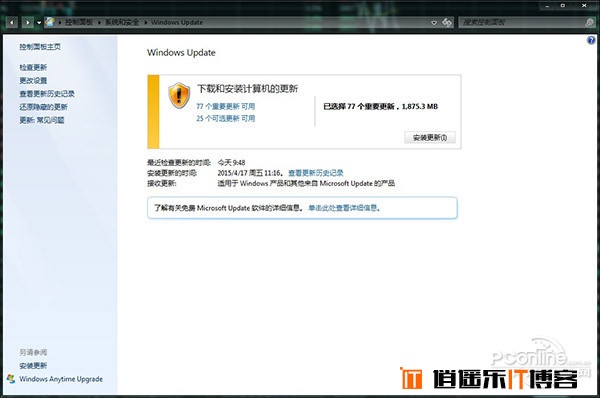The height and width of the screenshot is (398, 600).
Task: Open 控制面板主页 link in sidebar
Action: pyautogui.click(x=40, y=47)
